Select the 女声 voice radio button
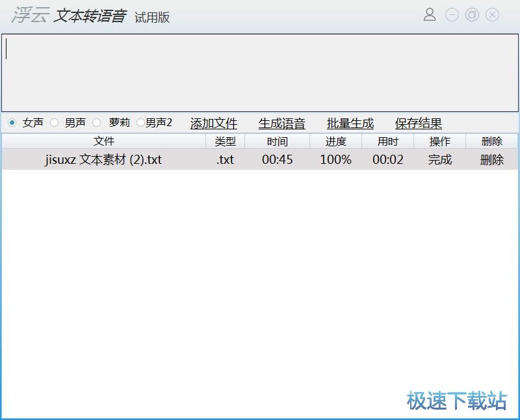 pyautogui.click(x=12, y=123)
